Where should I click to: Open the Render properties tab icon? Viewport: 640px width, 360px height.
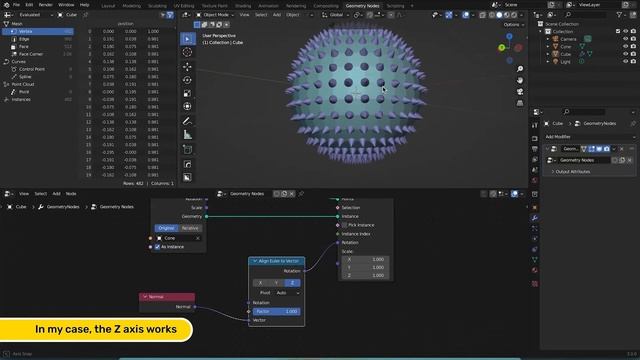point(535,139)
